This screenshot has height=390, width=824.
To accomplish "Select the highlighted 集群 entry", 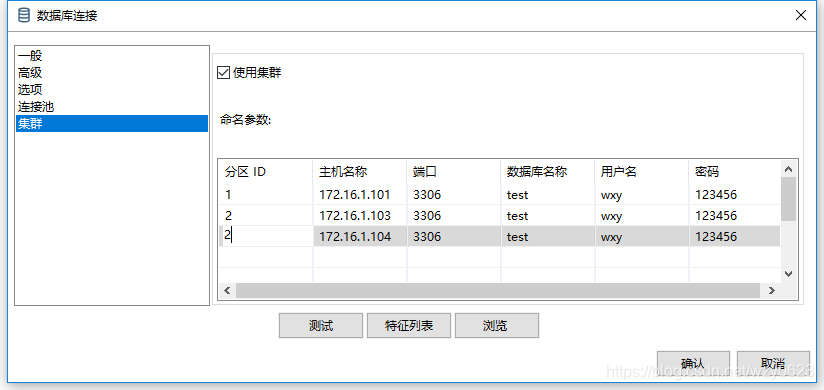I will (x=112, y=124).
